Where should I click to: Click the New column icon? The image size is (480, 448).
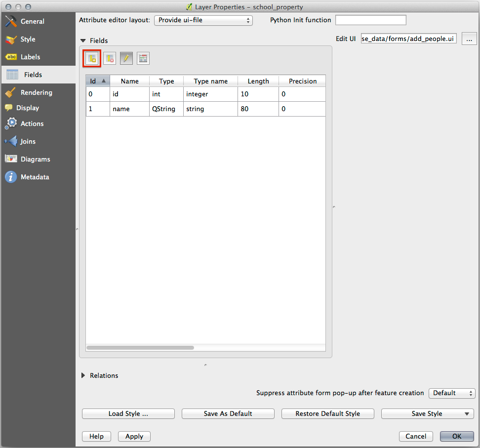[92, 58]
